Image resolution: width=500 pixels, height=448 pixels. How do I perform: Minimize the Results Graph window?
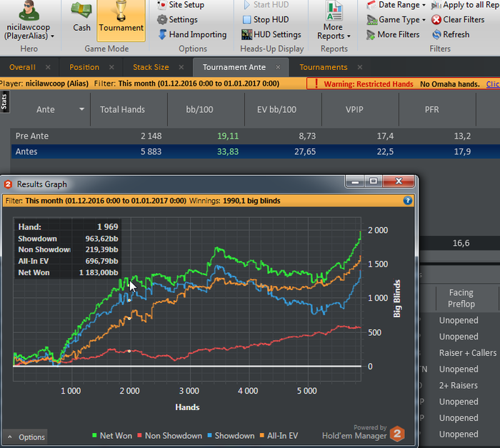(355, 181)
